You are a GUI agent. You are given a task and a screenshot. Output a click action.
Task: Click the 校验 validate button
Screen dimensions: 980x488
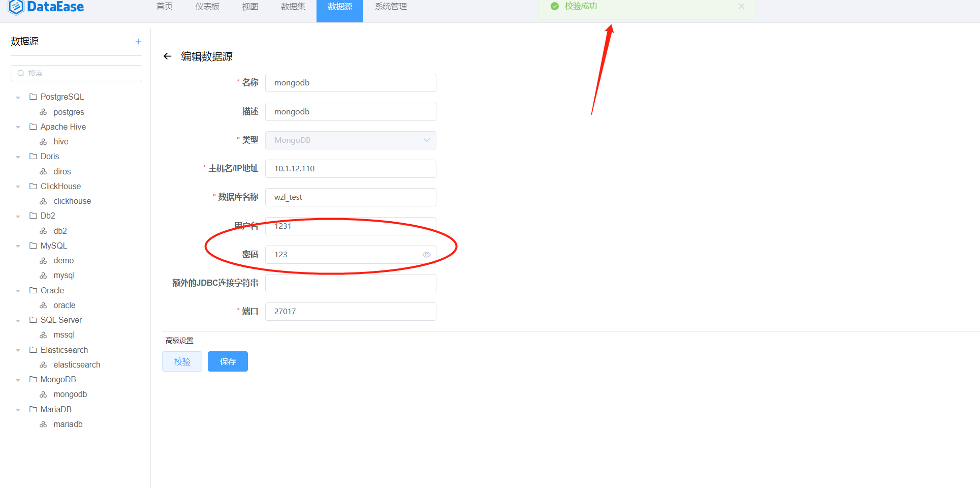pos(182,361)
